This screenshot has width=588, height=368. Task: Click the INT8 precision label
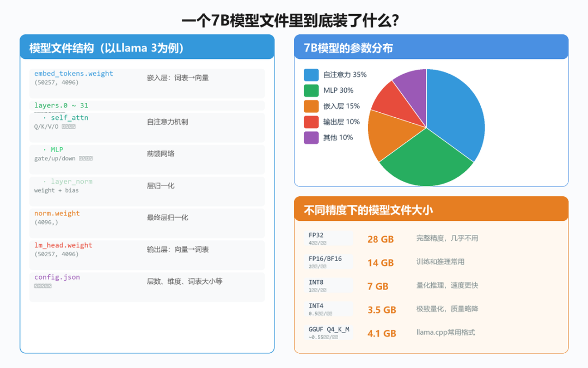tap(316, 282)
